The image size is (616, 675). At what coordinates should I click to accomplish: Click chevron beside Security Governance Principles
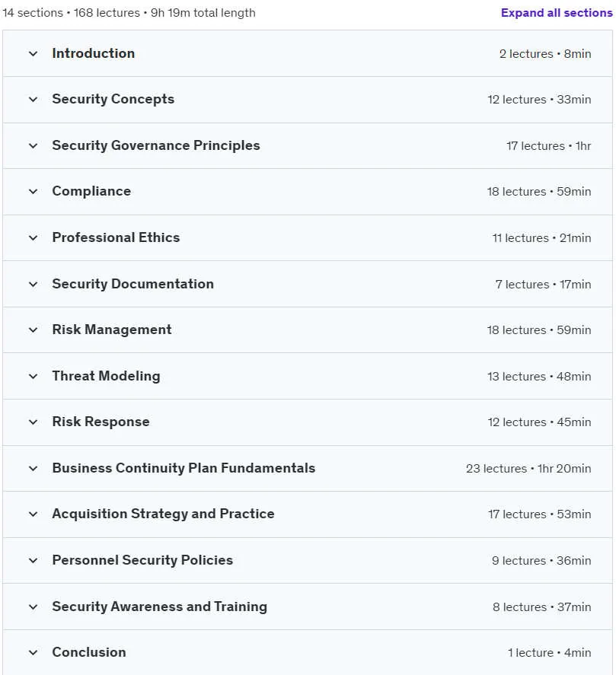[x=34, y=146]
